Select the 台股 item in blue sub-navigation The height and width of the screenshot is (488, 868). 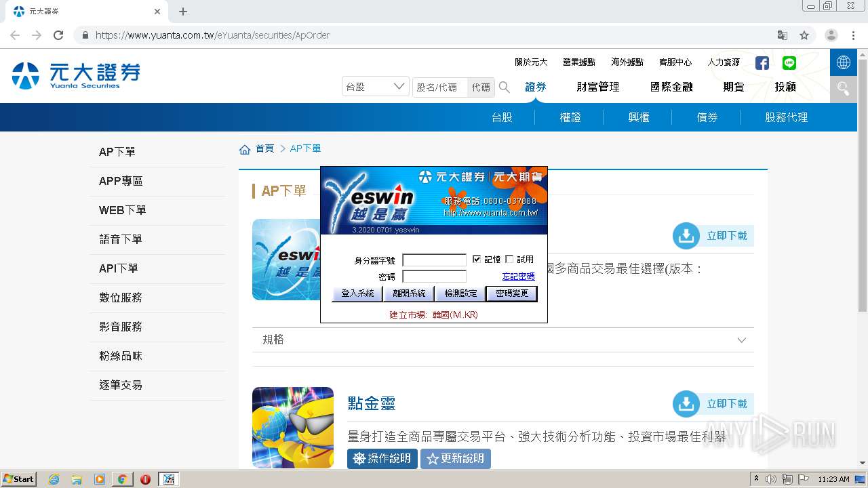(x=502, y=117)
